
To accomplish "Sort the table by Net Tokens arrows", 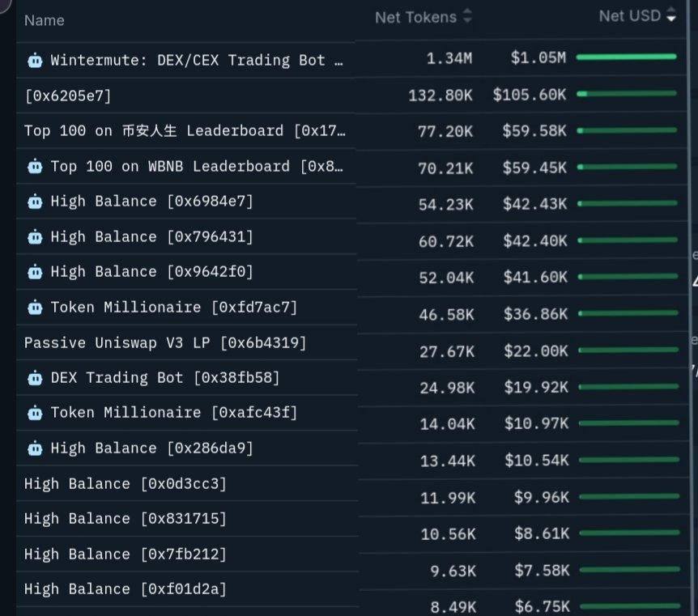I will click(467, 16).
